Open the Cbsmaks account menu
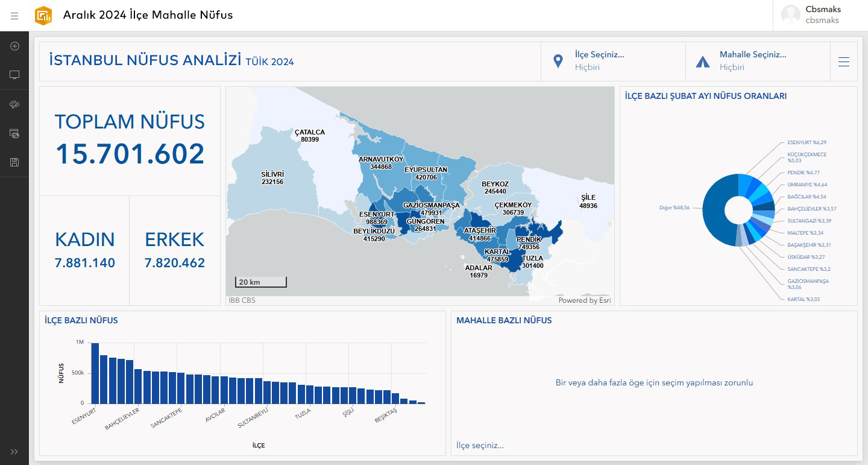Viewport: 868px width, 465px height. point(823,15)
